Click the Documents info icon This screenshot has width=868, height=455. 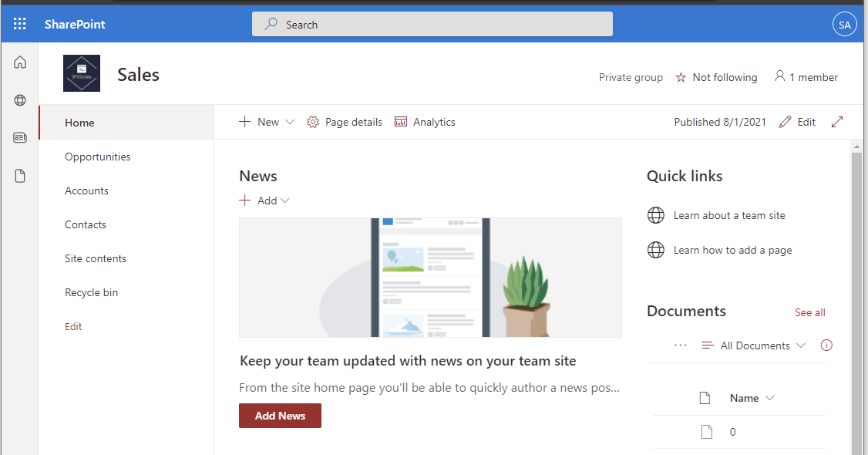coord(827,345)
